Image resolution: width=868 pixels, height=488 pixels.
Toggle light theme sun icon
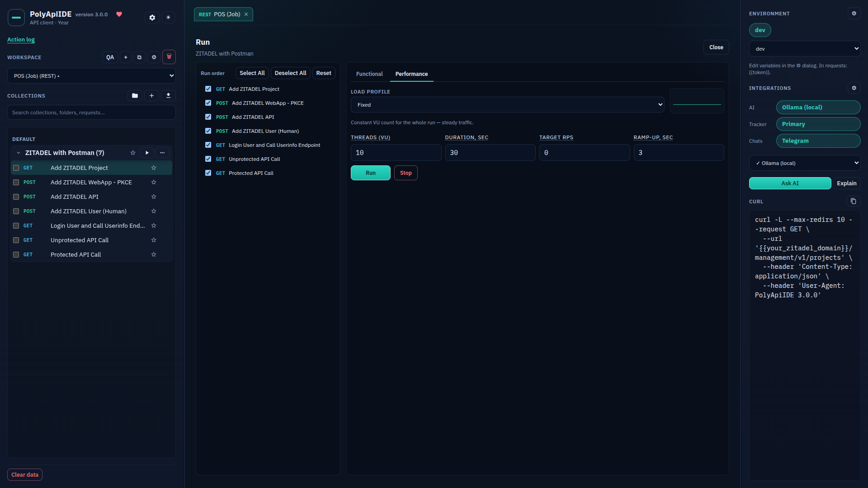[x=168, y=18]
